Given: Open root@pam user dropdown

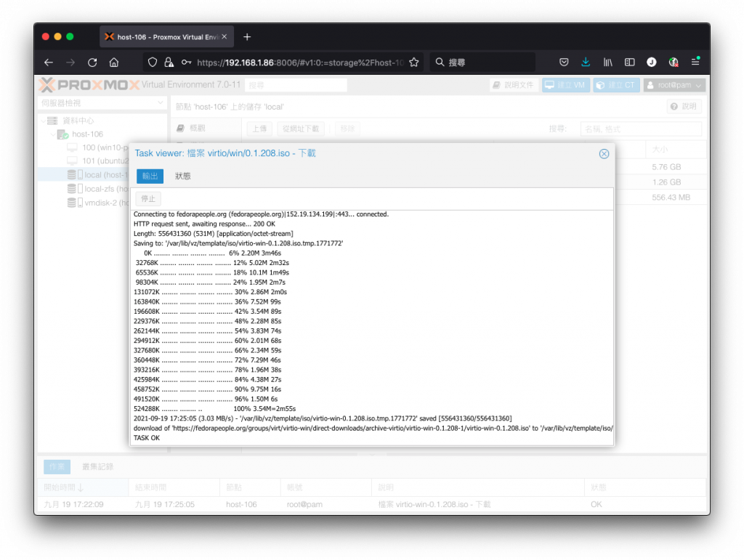Looking at the screenshot, I should 674,85.
